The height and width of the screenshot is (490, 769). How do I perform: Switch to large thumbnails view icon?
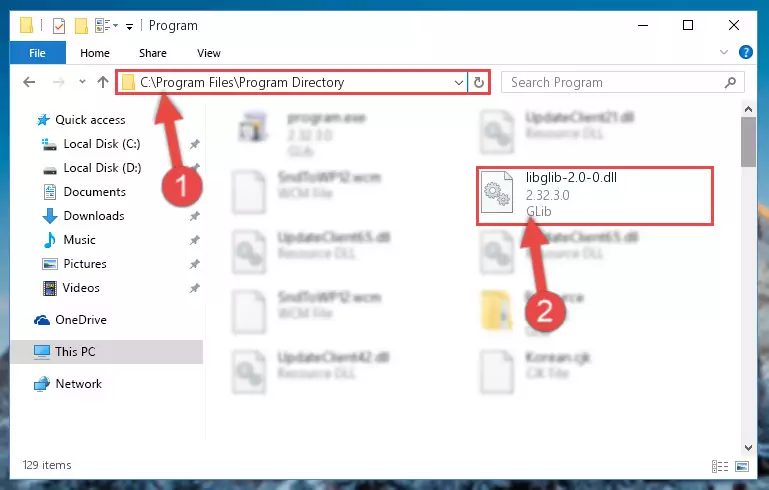pyautogui.click(x=742, y=466)
